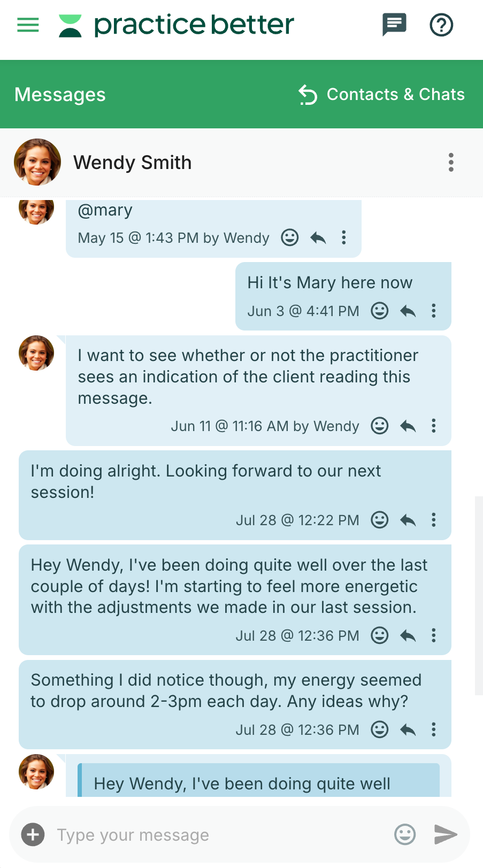Send the message with arrow button
This screenshot has height=868, width=483.
point(445,834)
